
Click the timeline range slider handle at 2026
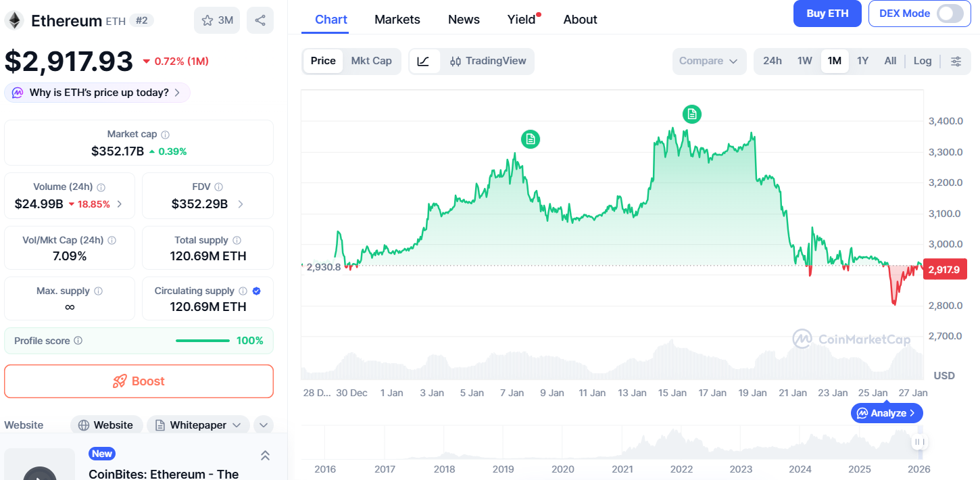[x=918, y=442]
